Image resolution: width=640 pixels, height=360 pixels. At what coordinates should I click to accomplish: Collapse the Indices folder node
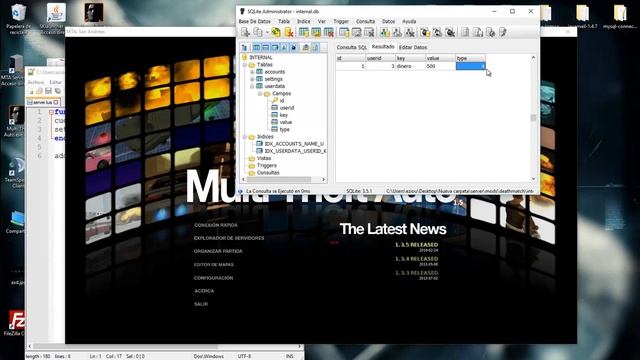coord(245,137)
